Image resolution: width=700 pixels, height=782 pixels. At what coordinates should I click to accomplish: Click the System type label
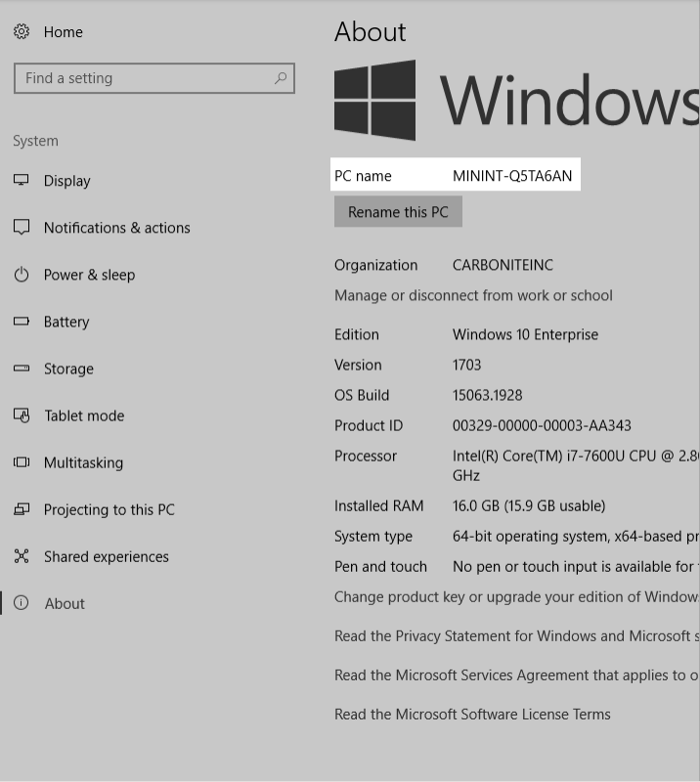[373, 536]
